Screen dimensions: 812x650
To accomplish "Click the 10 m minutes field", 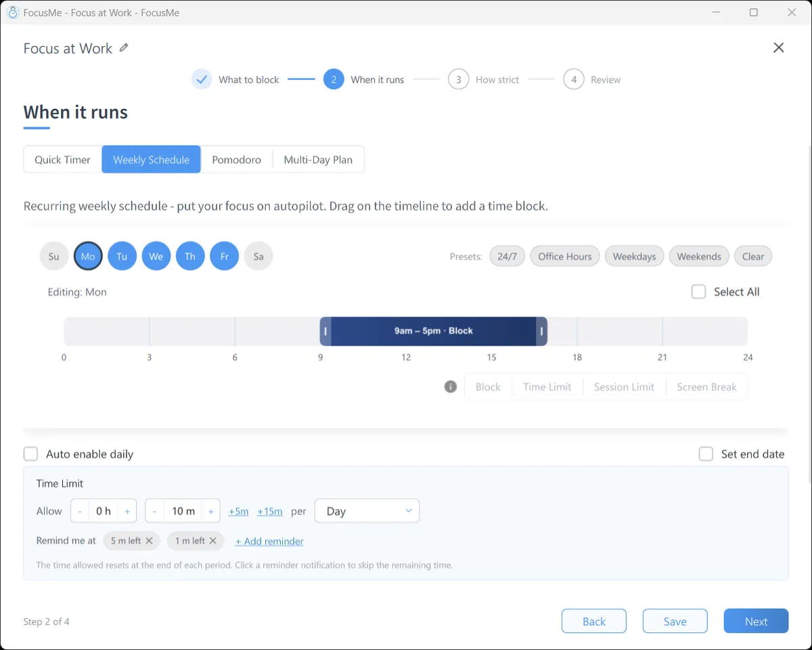I will (x=183, y=511).
